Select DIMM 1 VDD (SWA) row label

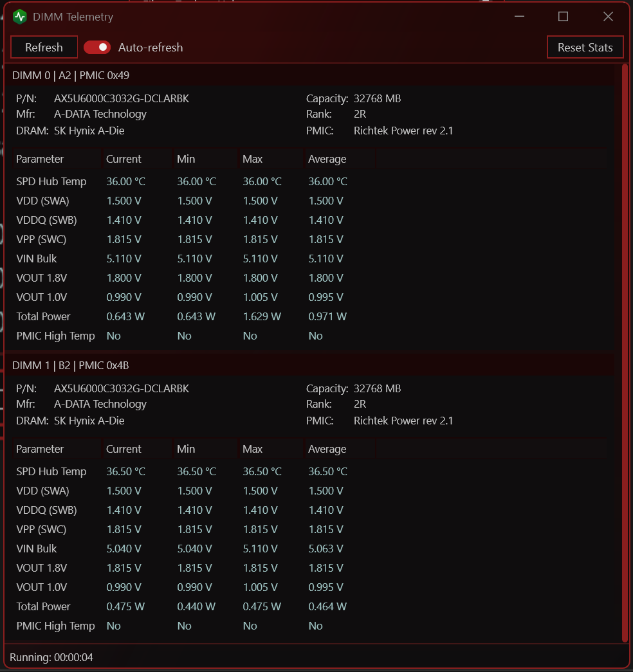[42, 491]
